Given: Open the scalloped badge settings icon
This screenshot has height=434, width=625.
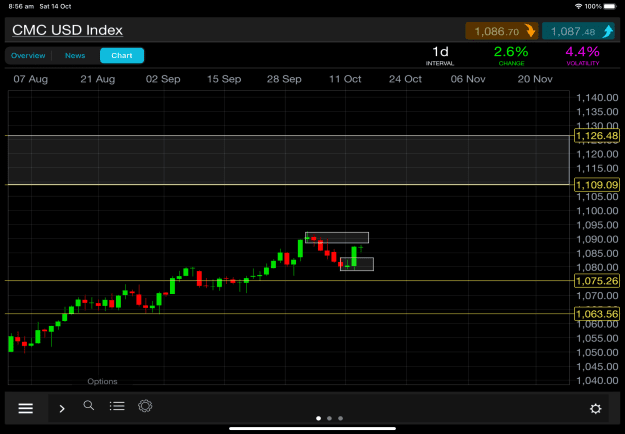Looking at the screenshot, I should (145, 406).
